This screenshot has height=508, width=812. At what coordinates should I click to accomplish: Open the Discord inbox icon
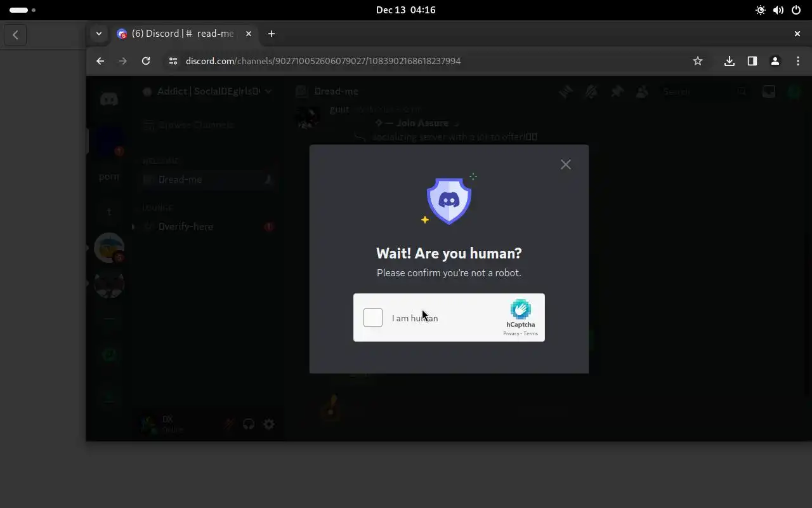[769, 91]
